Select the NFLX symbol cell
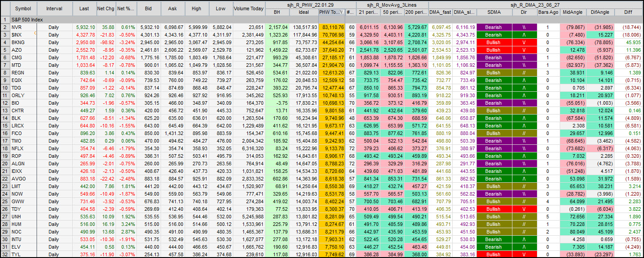The width and height of the screenshot is (644, 258). (x=23, y=148)
